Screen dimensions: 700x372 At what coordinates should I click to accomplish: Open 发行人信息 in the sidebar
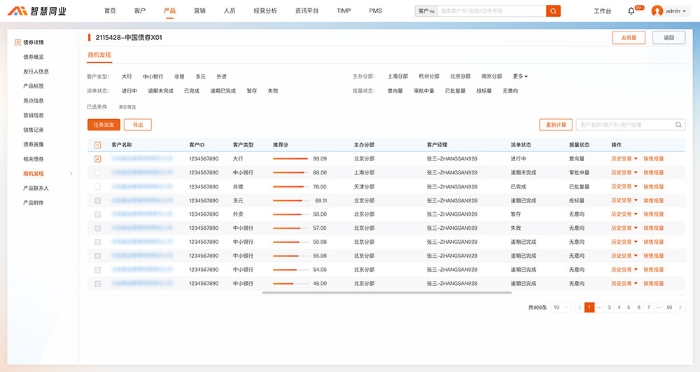pyautogui.click(x=36, y=71)
